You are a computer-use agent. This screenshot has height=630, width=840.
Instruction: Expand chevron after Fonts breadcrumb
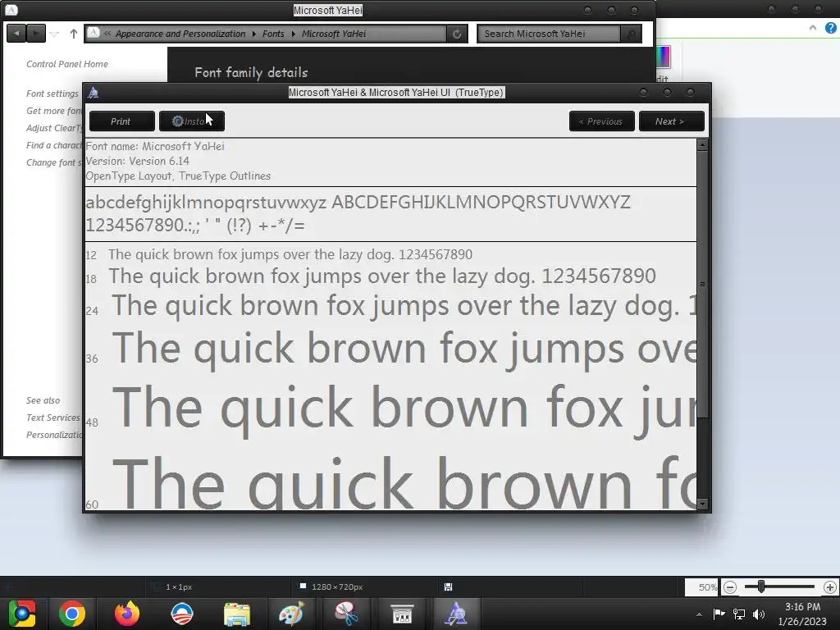[x=294, y=34]
